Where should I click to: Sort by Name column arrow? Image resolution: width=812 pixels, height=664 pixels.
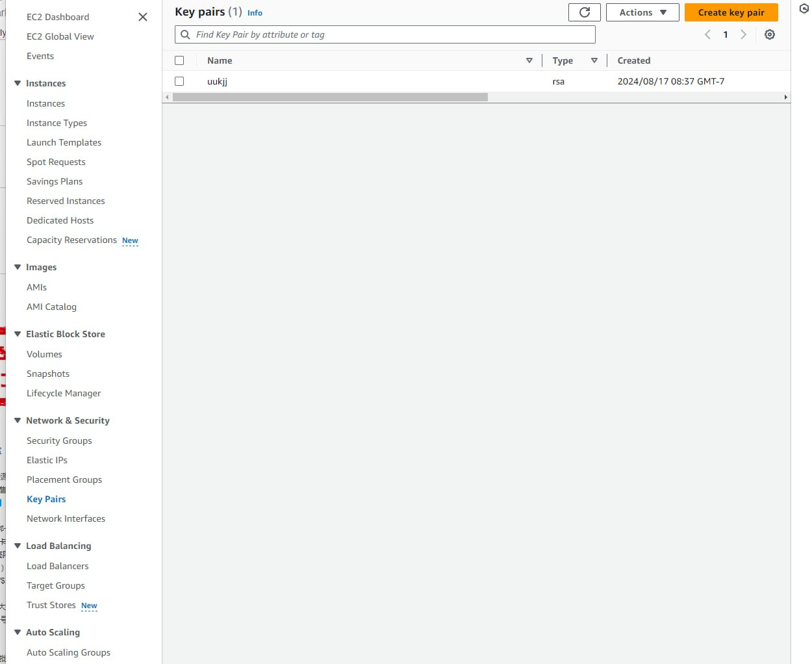click(529, 60)
